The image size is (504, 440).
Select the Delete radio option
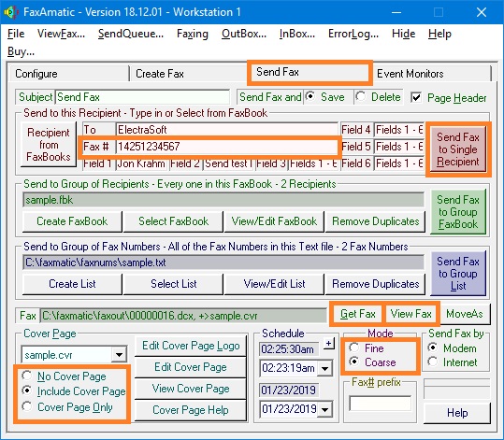[x=361, y=96]
